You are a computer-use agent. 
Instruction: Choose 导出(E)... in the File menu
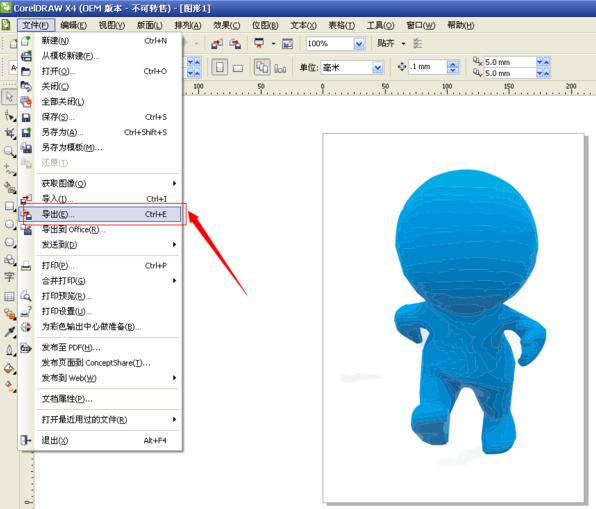[100, 214]
